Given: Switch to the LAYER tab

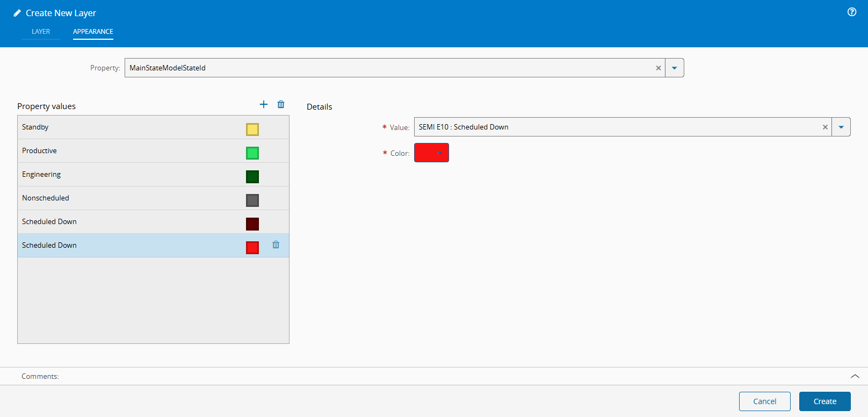Looking at the screenshot, I should pos(41,32).
